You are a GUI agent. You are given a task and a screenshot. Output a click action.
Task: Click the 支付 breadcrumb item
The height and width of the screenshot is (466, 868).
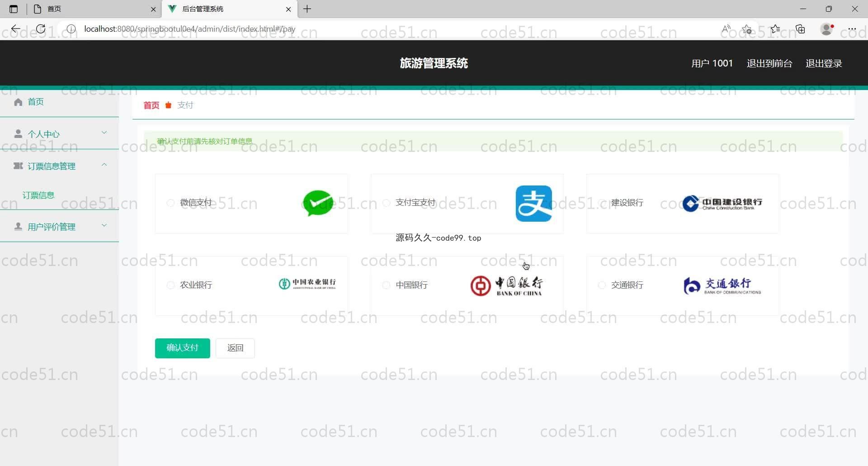(x=185, y=105)
